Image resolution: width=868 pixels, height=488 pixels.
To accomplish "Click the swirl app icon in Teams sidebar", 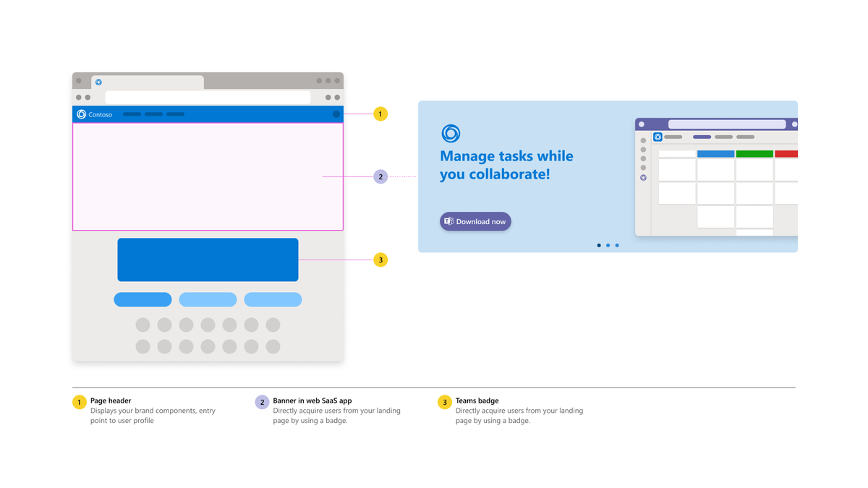I will pos(643,177).
